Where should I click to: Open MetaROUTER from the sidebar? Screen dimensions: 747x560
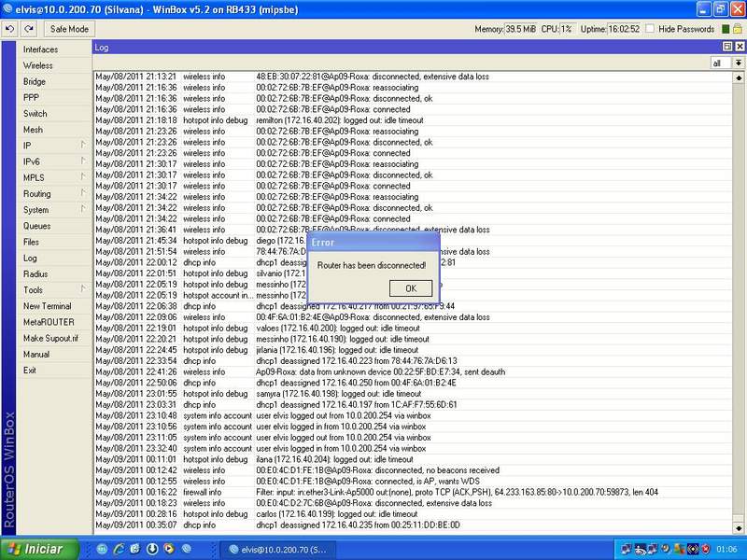coord(53,322)
